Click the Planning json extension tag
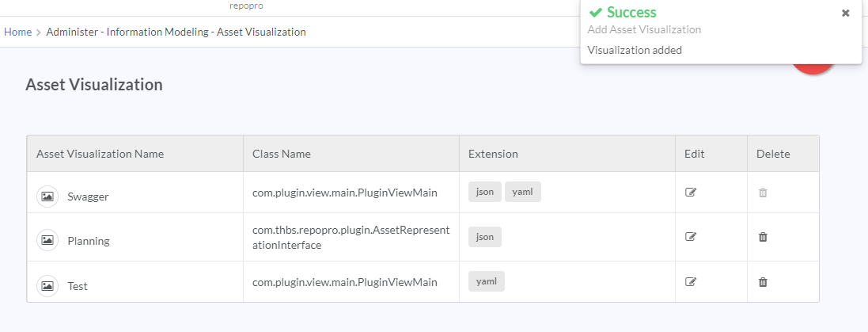 coord(485,237)
